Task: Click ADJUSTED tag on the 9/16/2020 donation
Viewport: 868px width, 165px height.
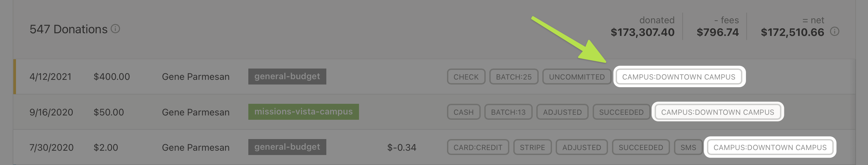Action: [x=562, y=112]
